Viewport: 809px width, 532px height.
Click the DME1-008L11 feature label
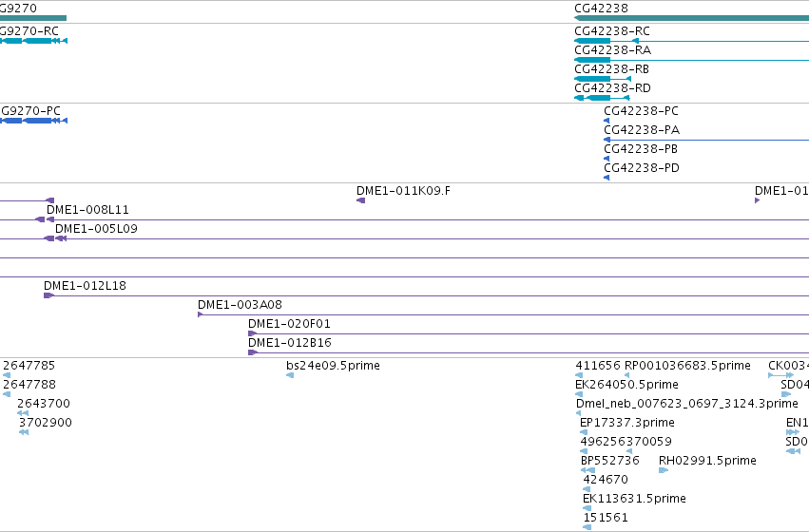[x=87, y=210]
